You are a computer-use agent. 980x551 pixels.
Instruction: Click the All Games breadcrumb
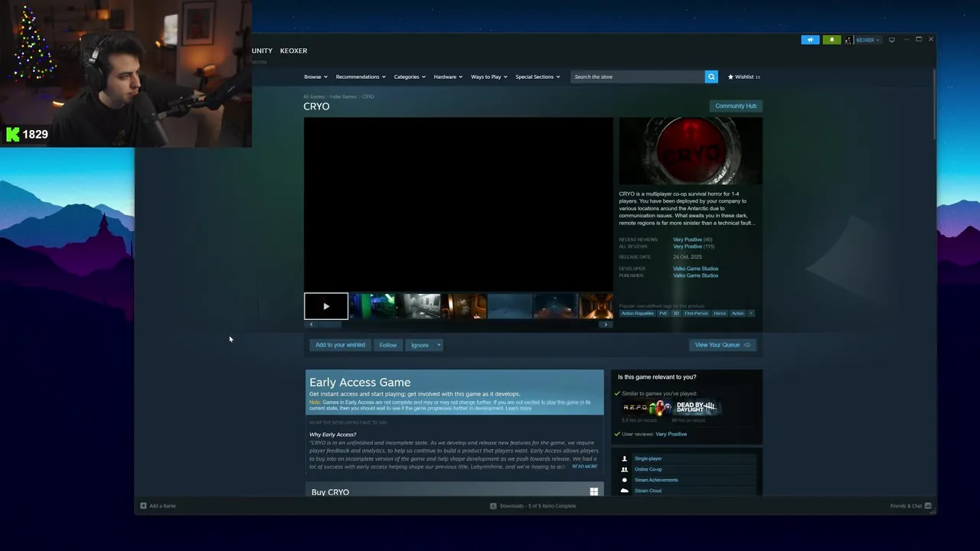[x=314, y=96]
